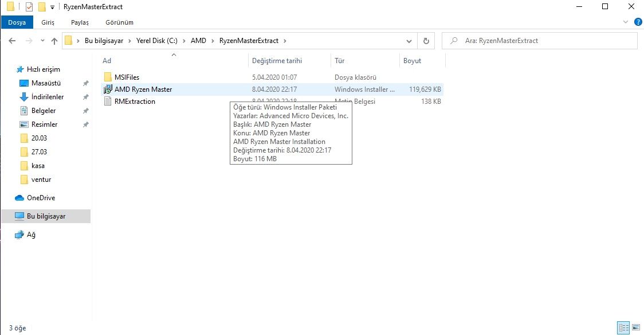
Task: Click the title bar folder icon
Action: 11,6
